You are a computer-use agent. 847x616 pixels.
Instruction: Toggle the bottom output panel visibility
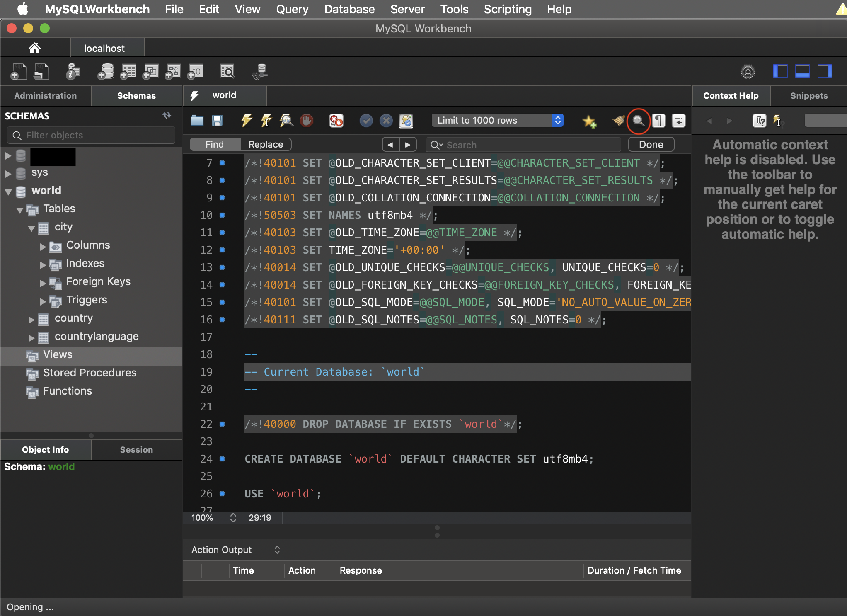point(802,71)
